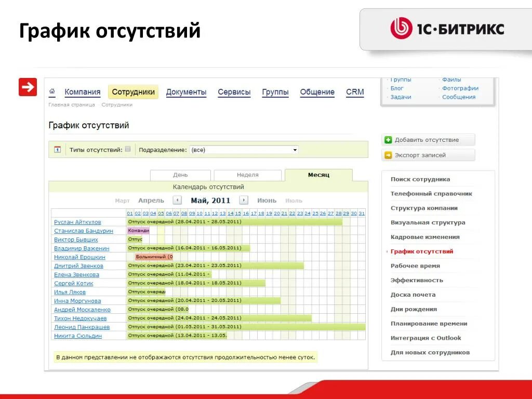Jump to Июль month
Image resolution: width=532 pixels, height=399 pixels.
tap(294, 201)
